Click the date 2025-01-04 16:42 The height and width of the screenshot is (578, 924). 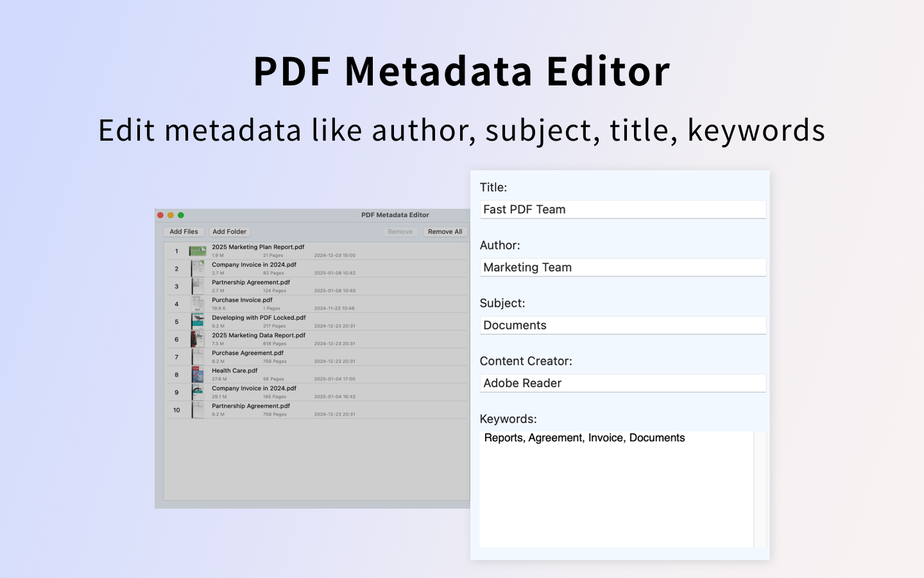(x=334, y=397)
